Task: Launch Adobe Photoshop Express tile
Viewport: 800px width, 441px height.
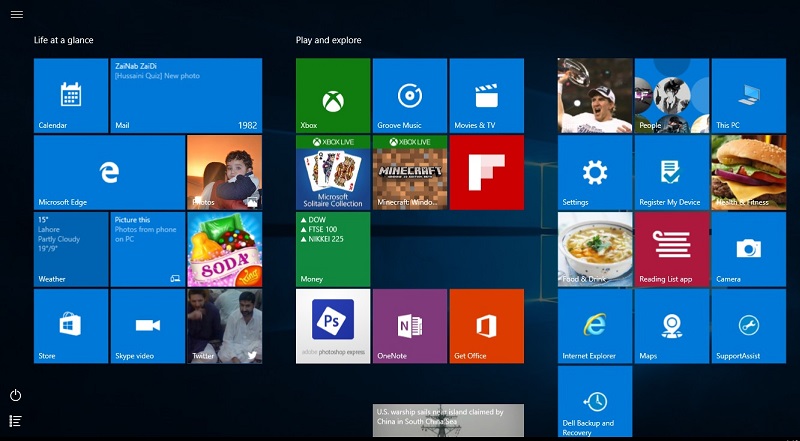Action: pyautogui.click(x=333, y=326)
